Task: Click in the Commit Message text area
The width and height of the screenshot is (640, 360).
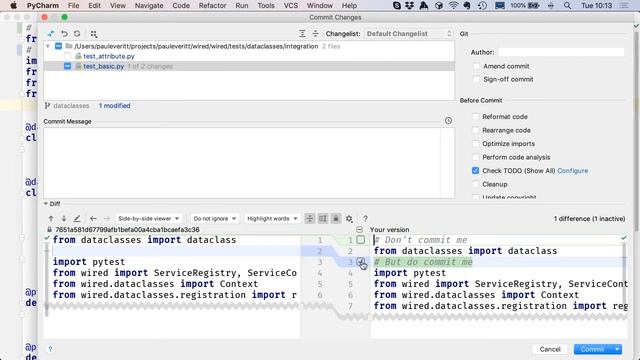Action: (242, 163)
